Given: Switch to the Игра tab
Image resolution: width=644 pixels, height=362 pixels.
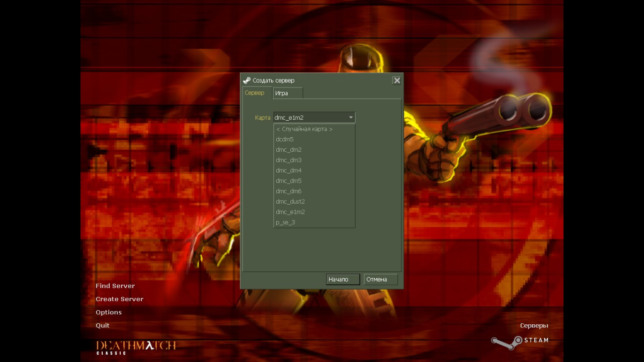Looking at the screenshot, I should tap(288, 93).
